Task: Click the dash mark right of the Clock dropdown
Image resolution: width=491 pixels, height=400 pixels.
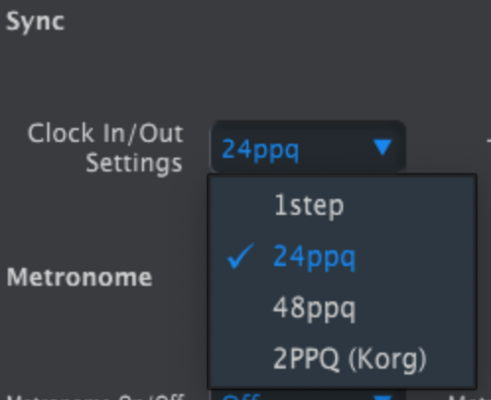Action: click(x=489, y=141)
